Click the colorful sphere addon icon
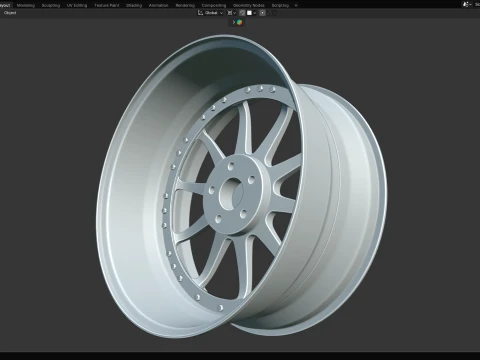The image size is (480, 360). [239, 22]
